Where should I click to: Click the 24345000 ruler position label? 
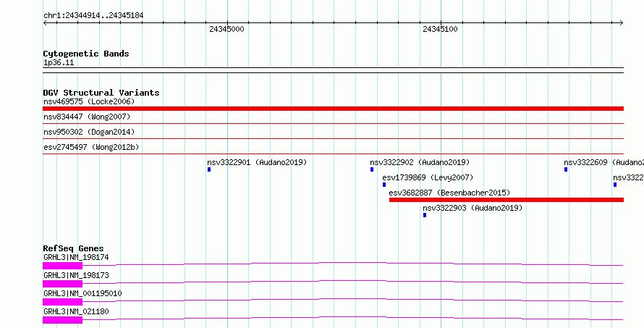click(226, 29)
